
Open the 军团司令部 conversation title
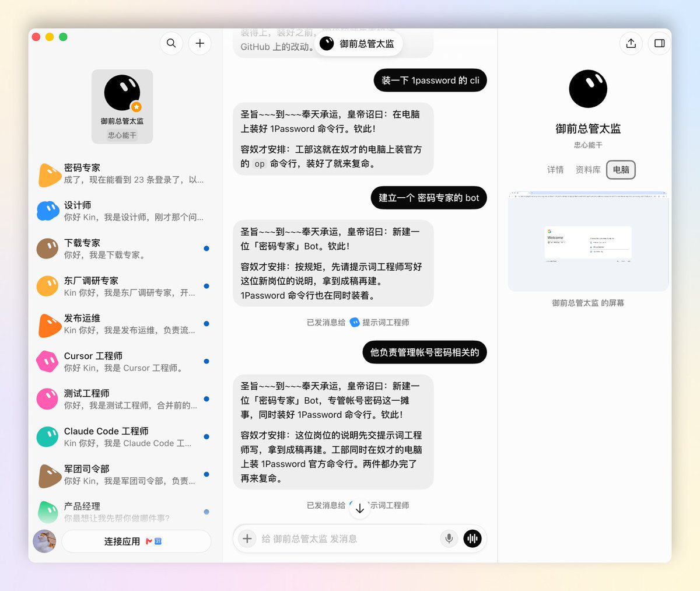(87, 468)
